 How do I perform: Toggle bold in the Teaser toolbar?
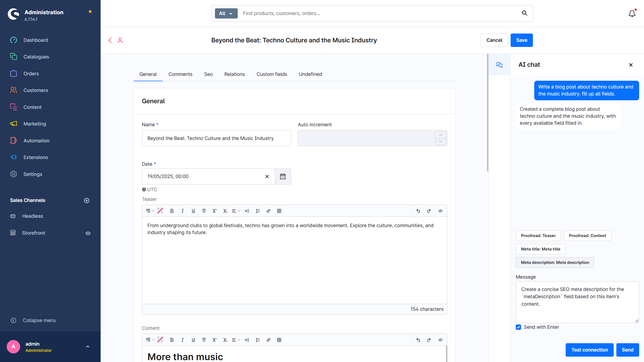(x=172, y=211)
